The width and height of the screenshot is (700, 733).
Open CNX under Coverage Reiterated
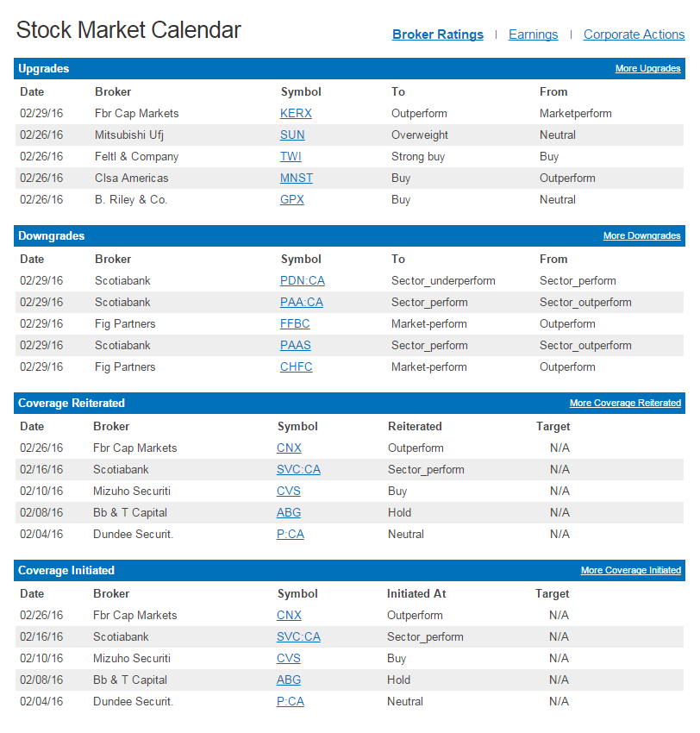pos(289,448)
